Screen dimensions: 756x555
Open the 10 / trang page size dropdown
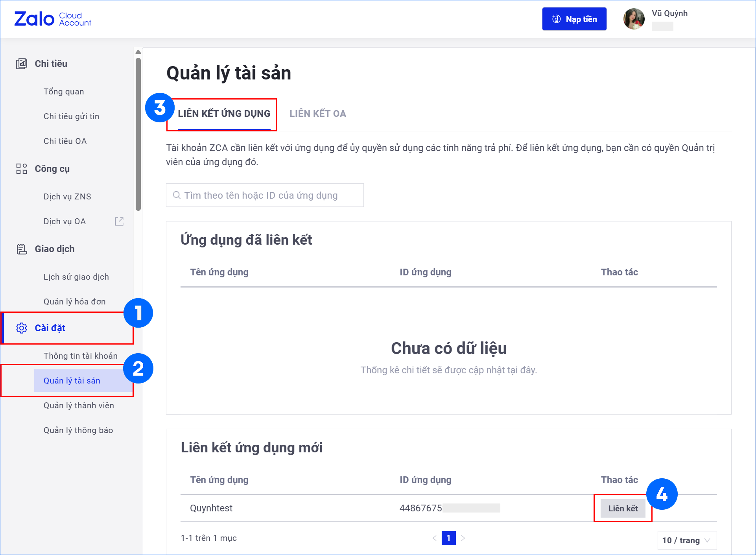point(686,540)
